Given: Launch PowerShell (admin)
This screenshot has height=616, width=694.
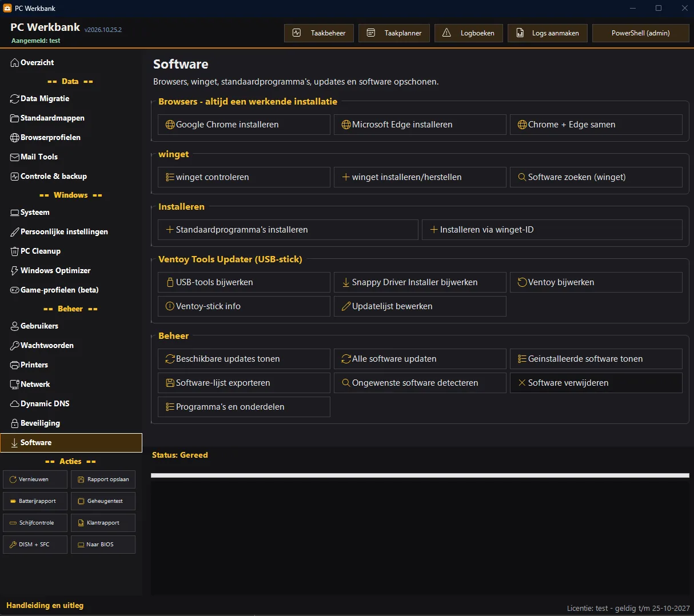Looking at the screenshot, I should (x=640, y=33).
